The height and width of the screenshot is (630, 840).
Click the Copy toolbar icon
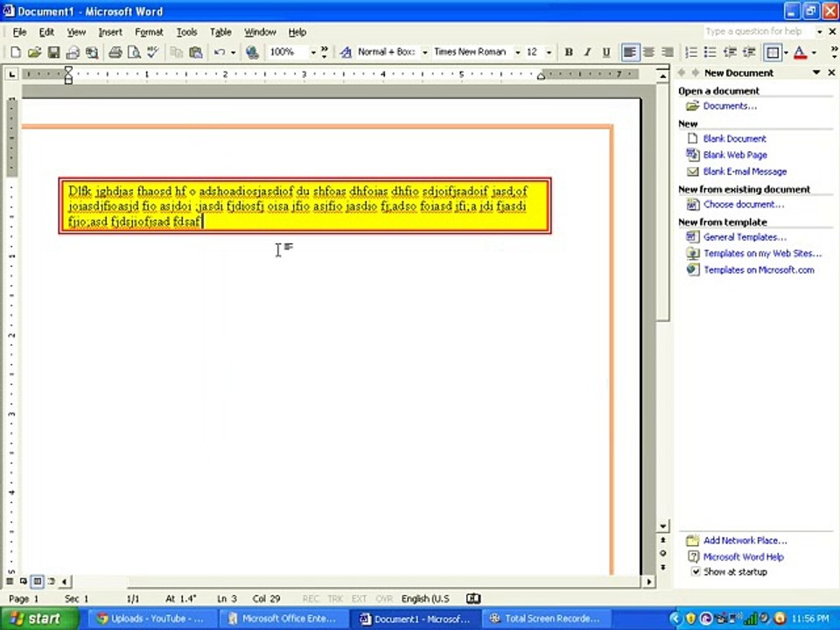[176, 52]
